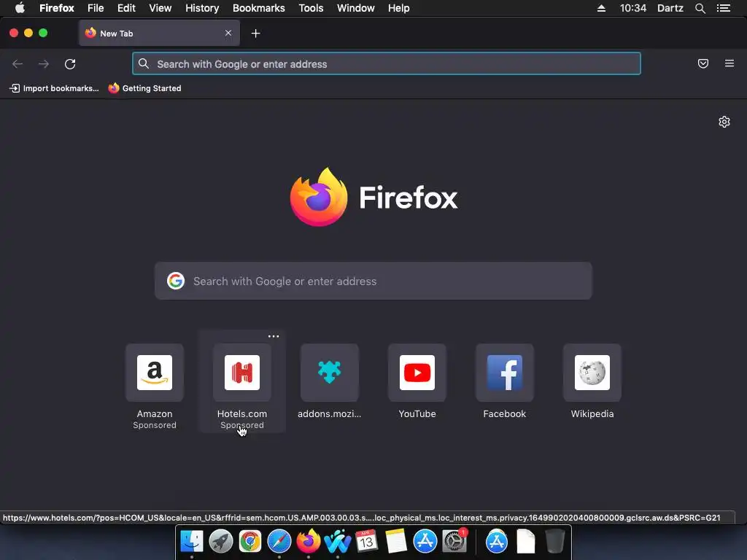Open Google Chrome from the Dock
747x560 pixels.
click(250, 542)
